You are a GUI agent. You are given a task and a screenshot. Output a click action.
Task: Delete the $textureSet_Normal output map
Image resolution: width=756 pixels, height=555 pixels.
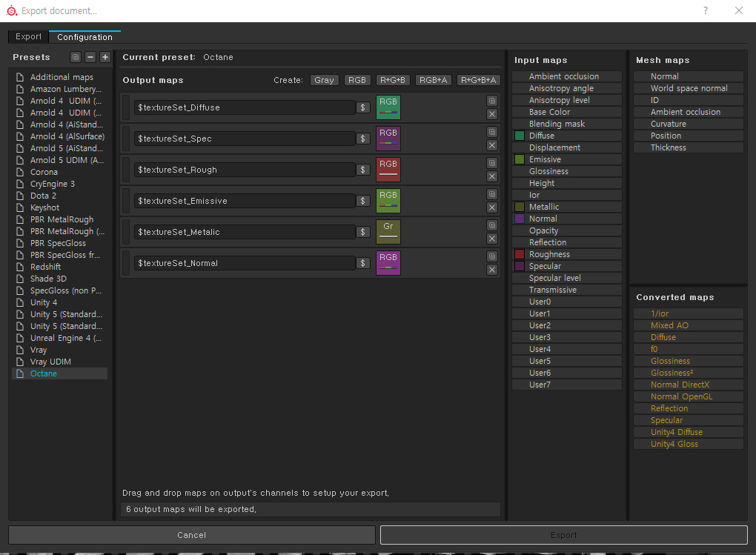(x=492, y=270)
